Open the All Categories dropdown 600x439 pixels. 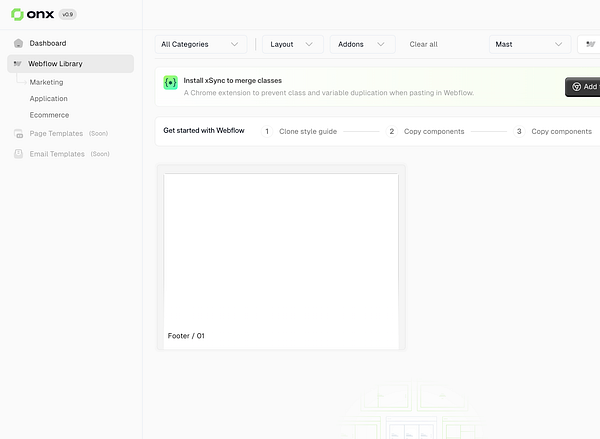(201, 44)
